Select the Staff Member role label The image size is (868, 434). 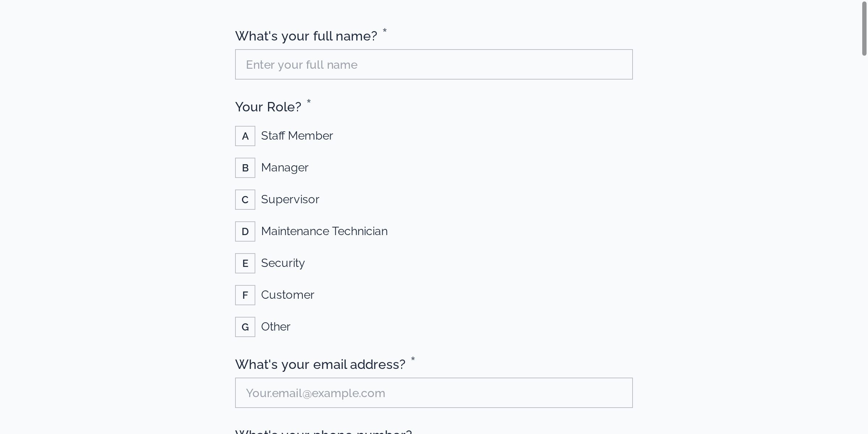[297, 136]
